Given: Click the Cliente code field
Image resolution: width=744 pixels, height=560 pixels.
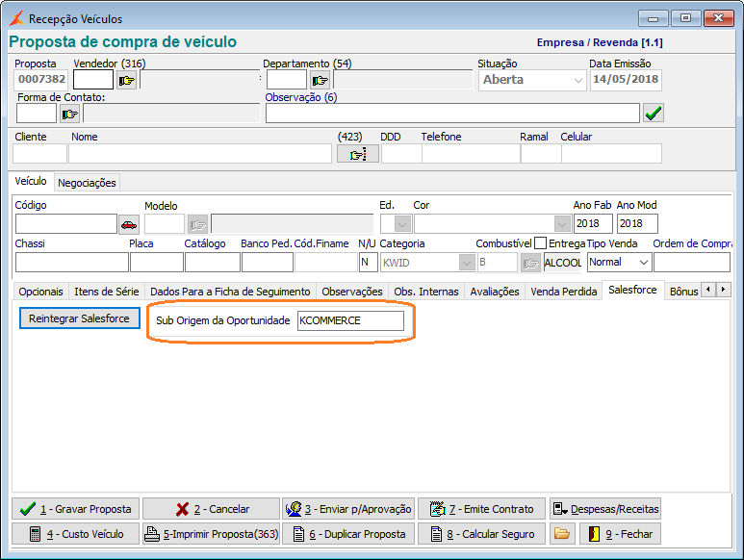Looking at the screenshot, I should point(39,154).
